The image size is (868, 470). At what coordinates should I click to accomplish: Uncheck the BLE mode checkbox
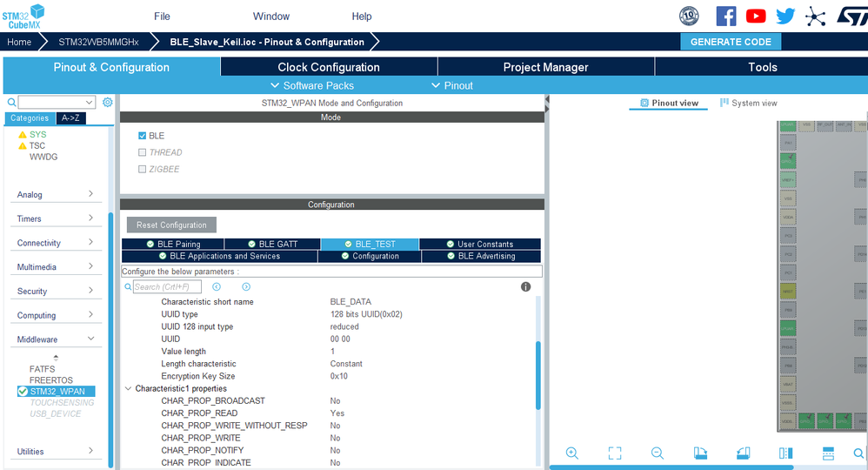143,135
